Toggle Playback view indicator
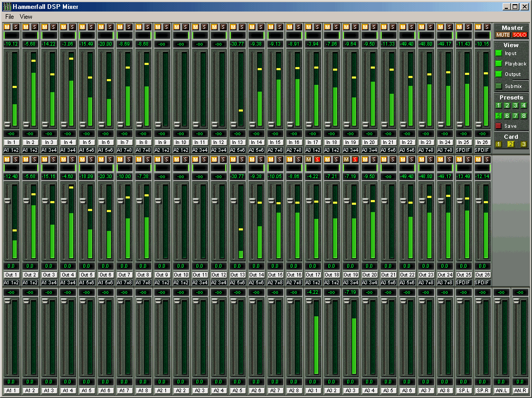This screenshot has width=532, height=398. pos(498,63)
